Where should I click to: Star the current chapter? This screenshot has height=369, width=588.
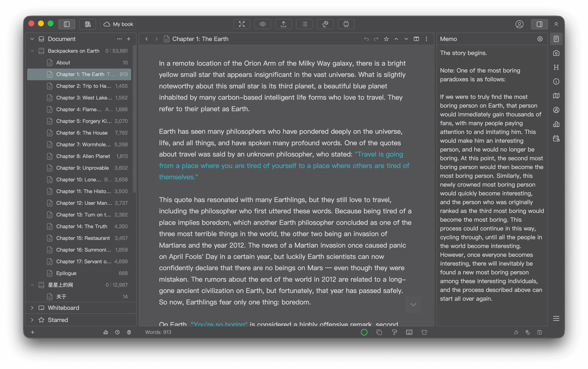[x=386, y=39]
